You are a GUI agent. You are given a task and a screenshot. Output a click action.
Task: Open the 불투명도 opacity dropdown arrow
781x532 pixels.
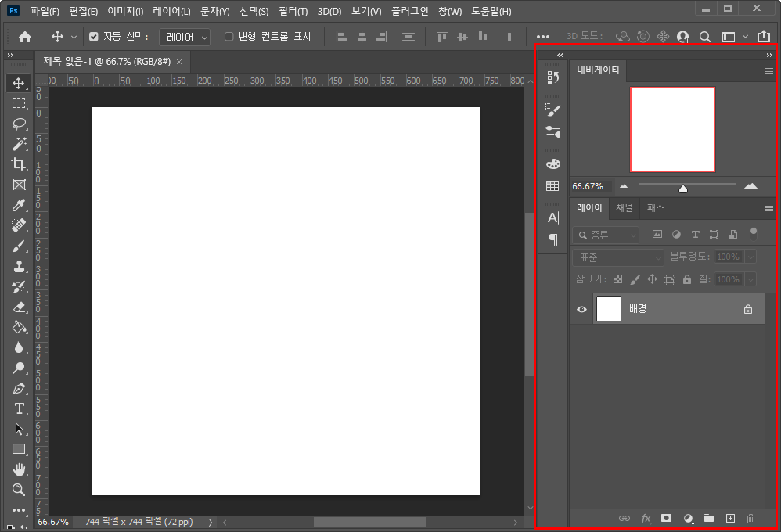click(750, 257)
